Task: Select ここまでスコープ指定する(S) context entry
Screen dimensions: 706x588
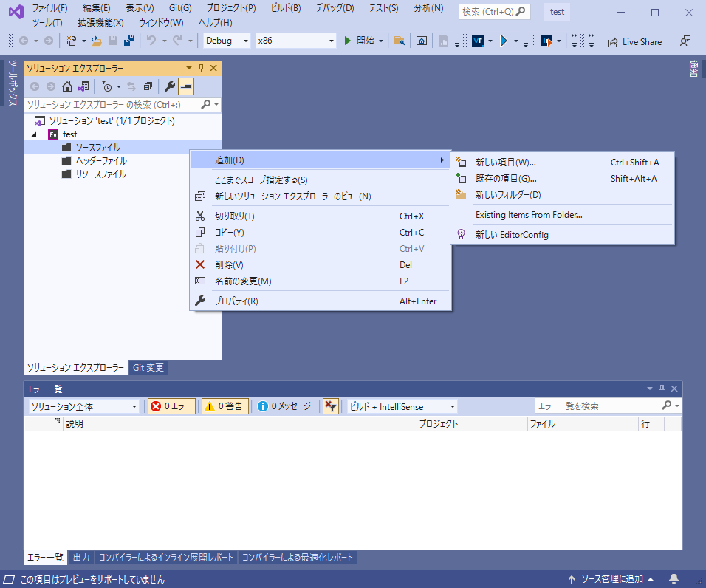Action: click(321, 180)
